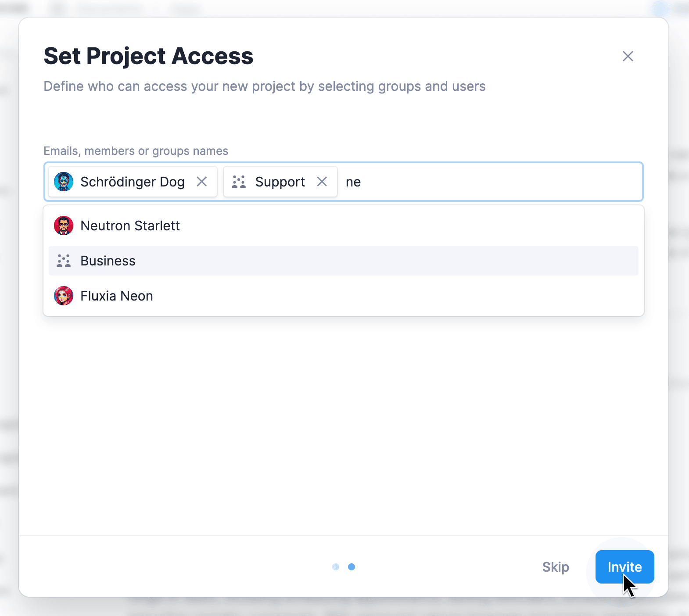
Task: Click the first pagination dot
Action: [336, 567]
